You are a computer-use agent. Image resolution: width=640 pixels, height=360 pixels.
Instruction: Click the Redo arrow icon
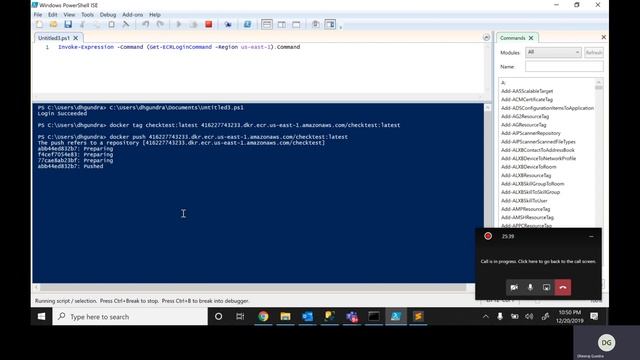pyautogui.click(x=160, y=24)
